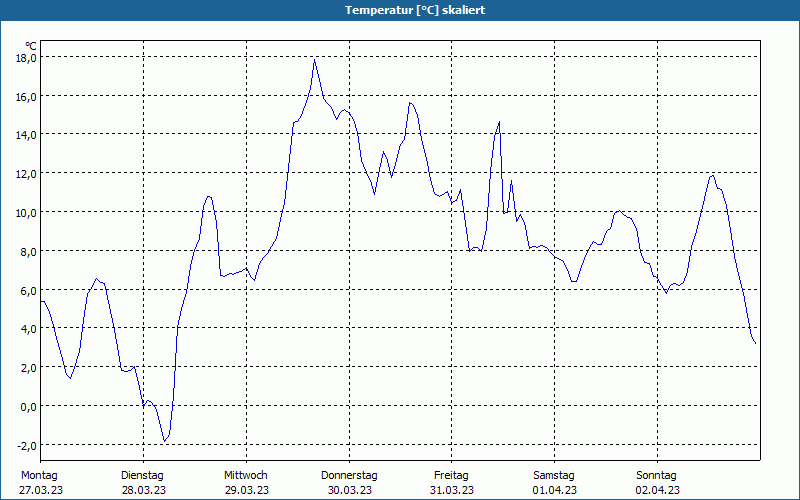Click the date 30.03.23
The width and height of the screenshot is (800, 500).
tap(349, 490)
